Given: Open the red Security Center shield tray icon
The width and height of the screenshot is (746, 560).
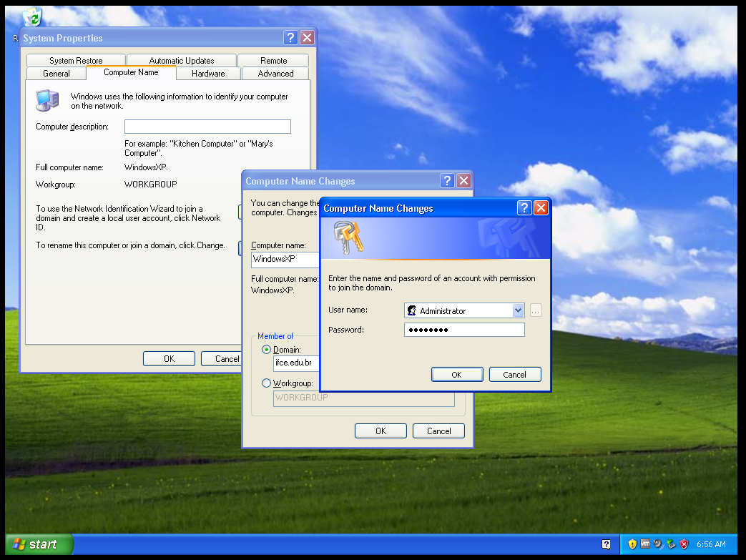Looking at the screenshot, I should coord(684,544).
